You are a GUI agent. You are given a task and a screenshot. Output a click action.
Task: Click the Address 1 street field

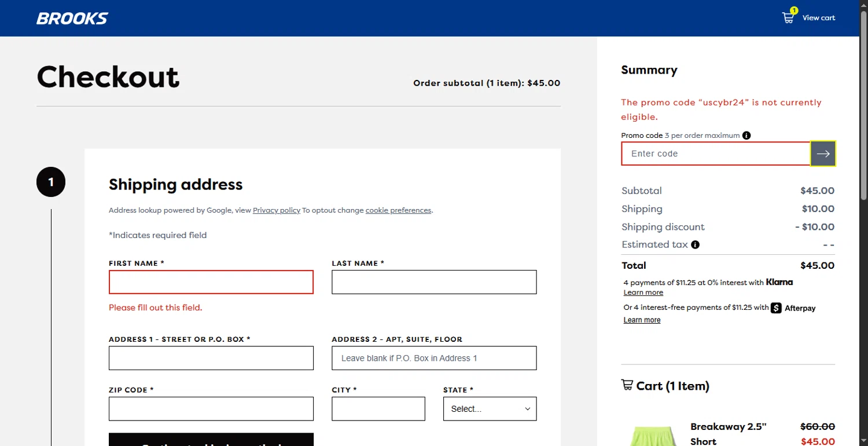click(x=211, y=358)
